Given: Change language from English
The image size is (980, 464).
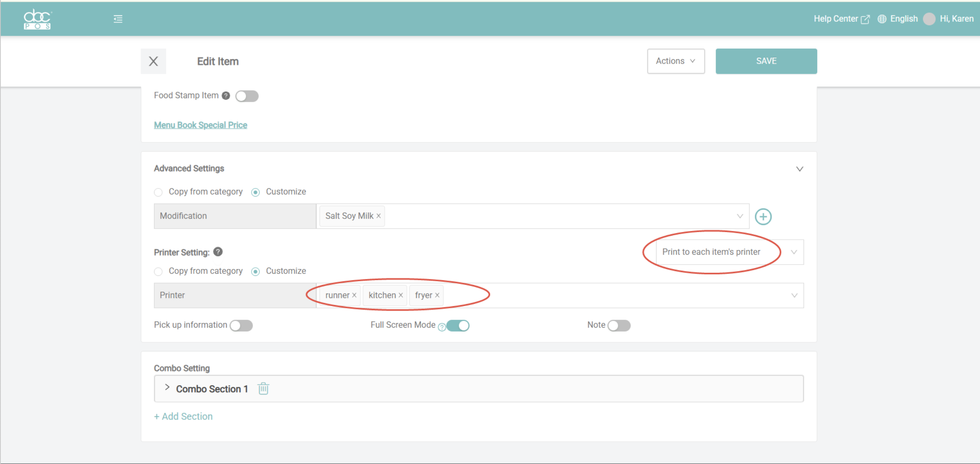Looking at the screenshot, I should coord(904,19).
